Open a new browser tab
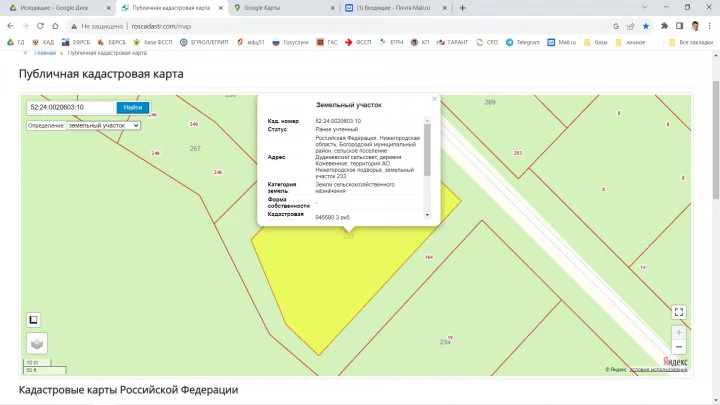Image resolution: width=720 pixels, height=405 pixels. 462,8
